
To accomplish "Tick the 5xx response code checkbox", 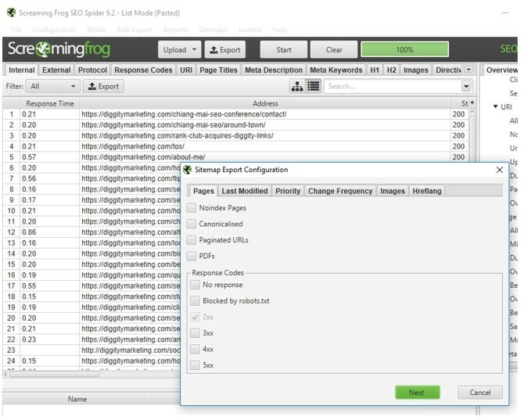I will coord(195,365).
